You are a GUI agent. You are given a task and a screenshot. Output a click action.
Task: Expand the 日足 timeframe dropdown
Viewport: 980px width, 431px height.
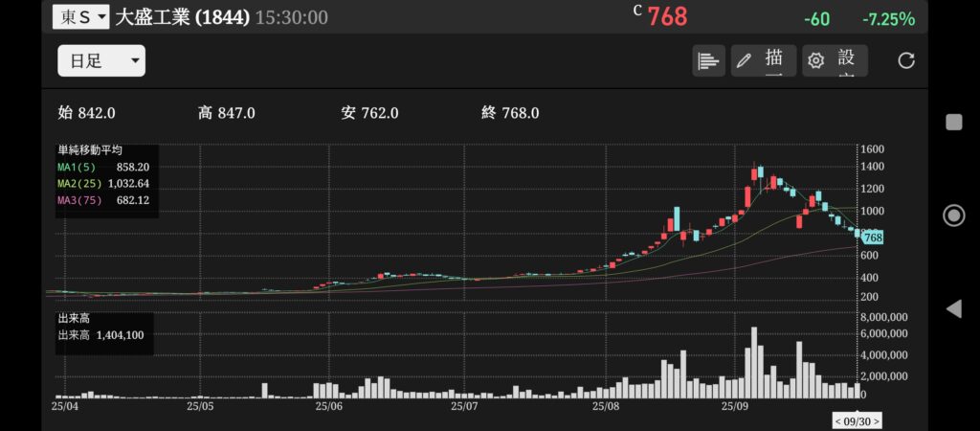101,61
